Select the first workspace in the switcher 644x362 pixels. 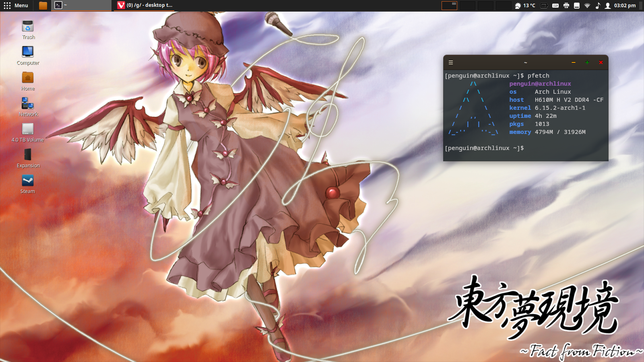[x=449, y=5]
